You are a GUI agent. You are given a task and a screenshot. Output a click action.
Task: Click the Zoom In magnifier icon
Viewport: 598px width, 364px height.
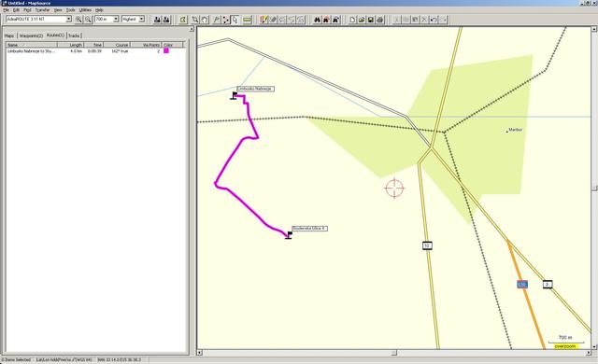point(78,20)
